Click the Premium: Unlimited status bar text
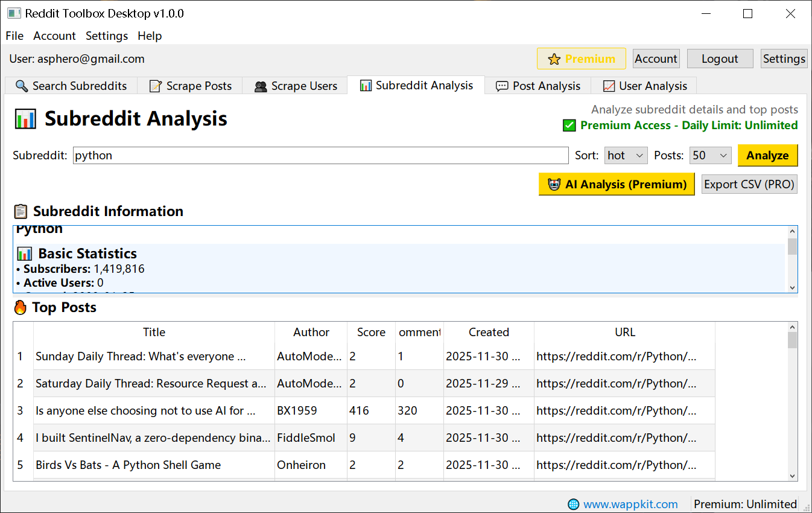This screenshot has width=812, height=513. click(745, 504)
